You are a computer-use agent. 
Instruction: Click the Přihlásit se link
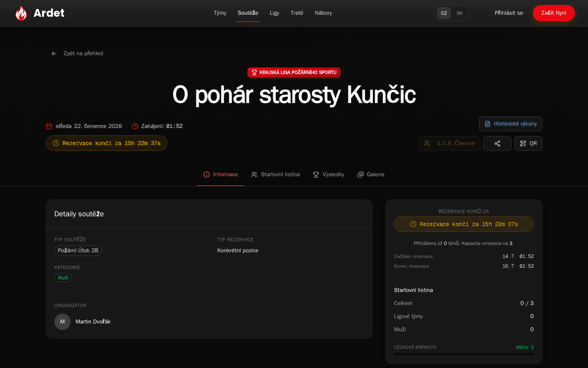click(x=509, y=13)
